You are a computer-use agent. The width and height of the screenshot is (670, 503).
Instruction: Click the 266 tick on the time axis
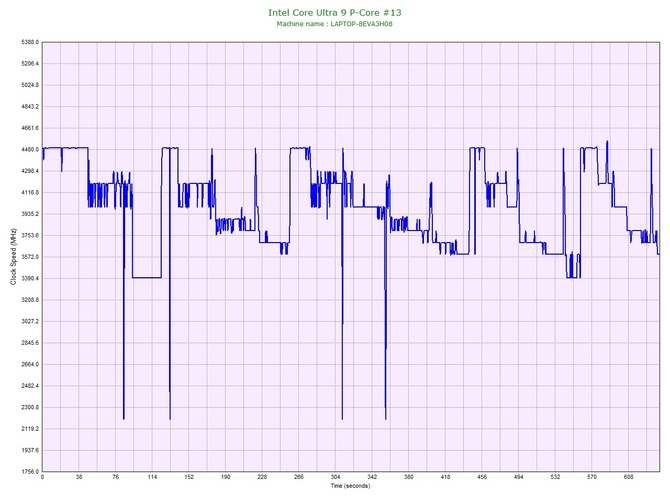(x=299, y=477)
